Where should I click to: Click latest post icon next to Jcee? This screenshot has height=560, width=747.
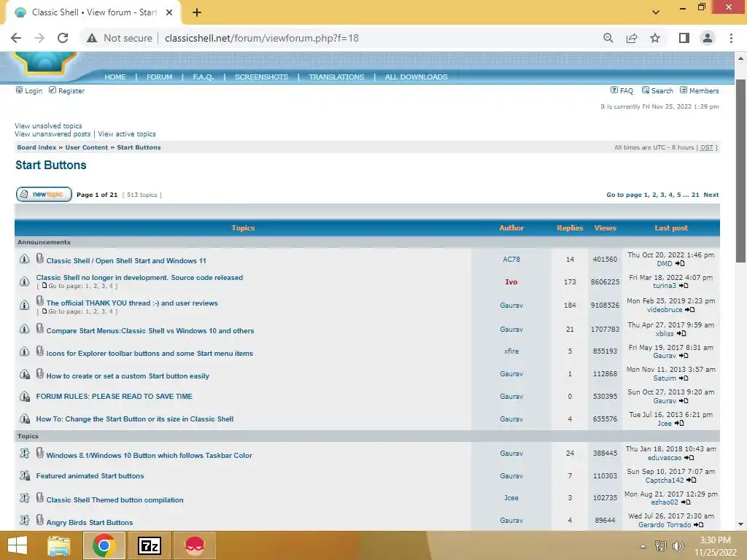click(679, 424)
